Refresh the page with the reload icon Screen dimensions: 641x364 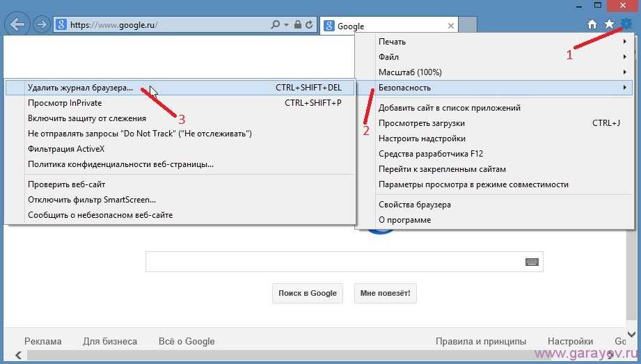tap(309, 24)
